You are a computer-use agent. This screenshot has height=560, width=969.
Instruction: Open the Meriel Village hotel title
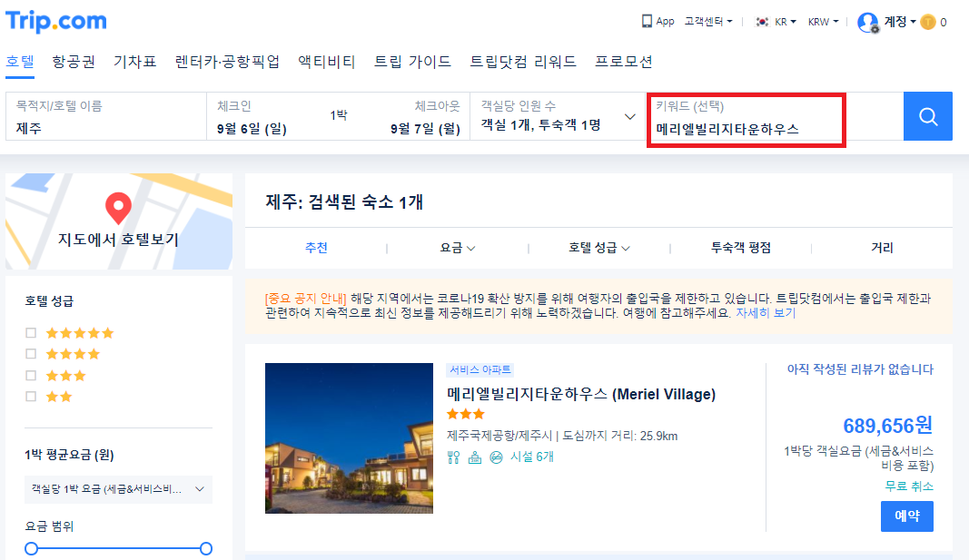pyautogui.click(x=581, y=394)
